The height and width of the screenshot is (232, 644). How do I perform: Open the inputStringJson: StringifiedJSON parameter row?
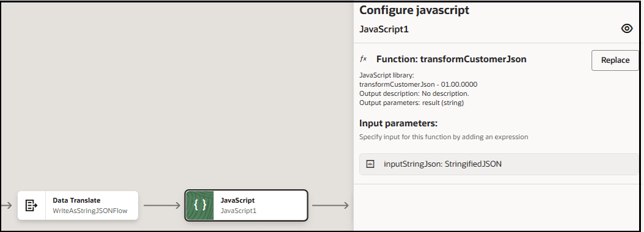[x=499, y=164]
